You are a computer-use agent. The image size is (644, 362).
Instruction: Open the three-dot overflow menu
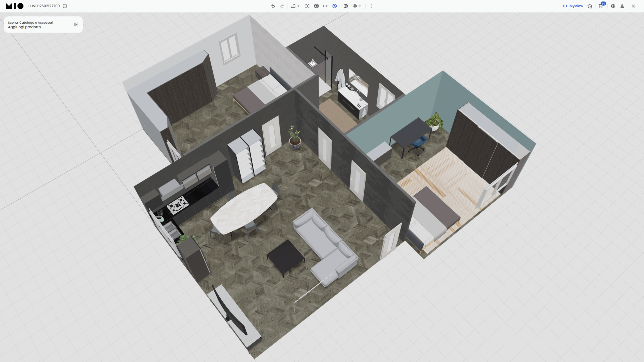tap(371, 6)
